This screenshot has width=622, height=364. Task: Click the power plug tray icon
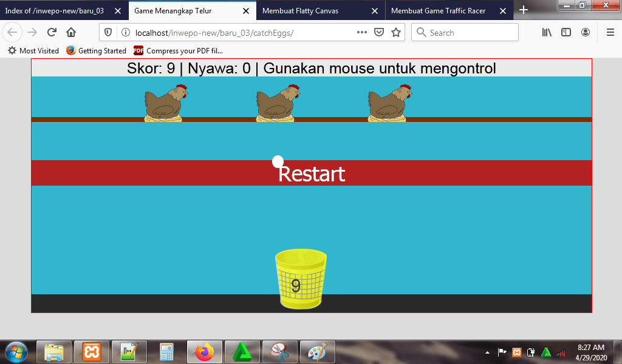[x=531, y=352]
